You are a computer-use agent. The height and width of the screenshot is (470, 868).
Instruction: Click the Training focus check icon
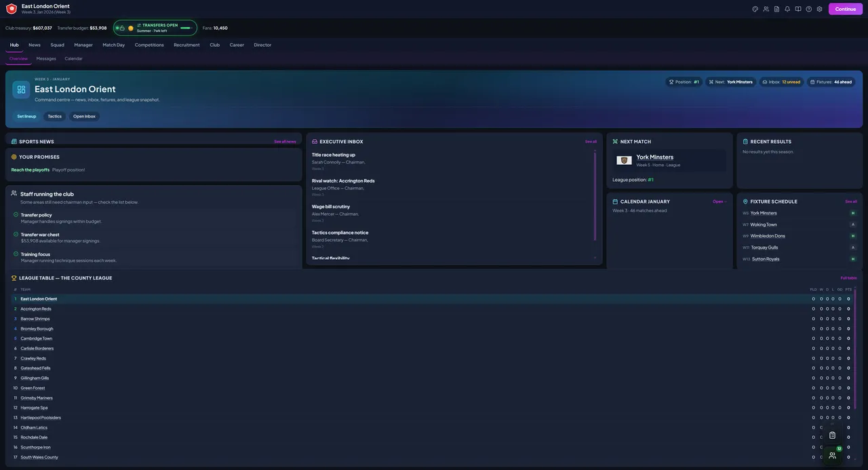pyautogui.click(x=16, y=254)
